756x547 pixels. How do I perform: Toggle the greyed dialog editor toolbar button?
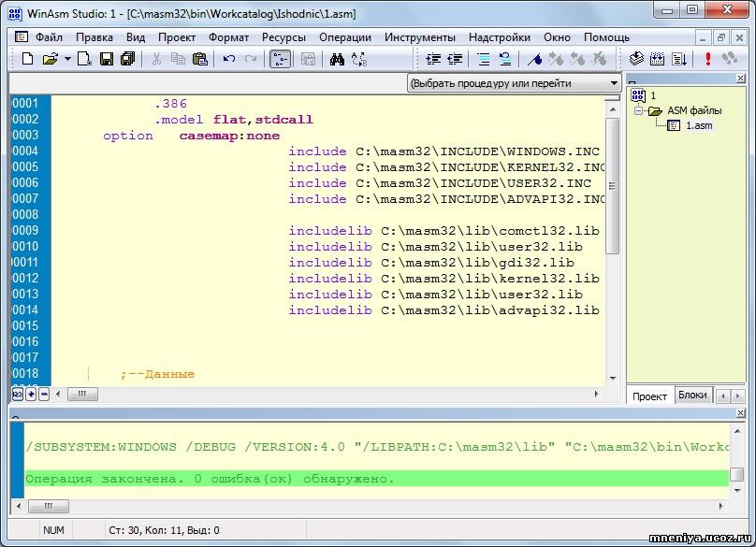pos(308,59)
